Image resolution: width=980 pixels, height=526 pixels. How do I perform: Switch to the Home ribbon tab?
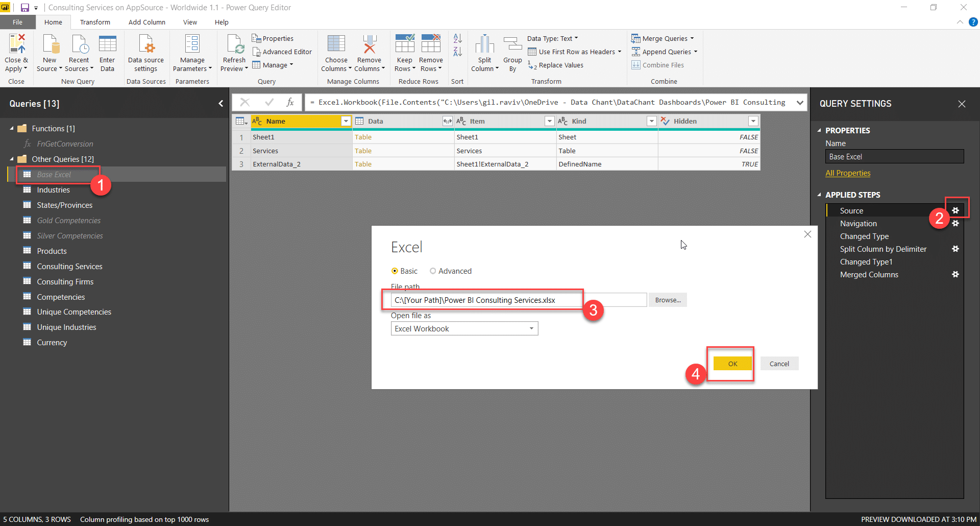coord(53,22)
